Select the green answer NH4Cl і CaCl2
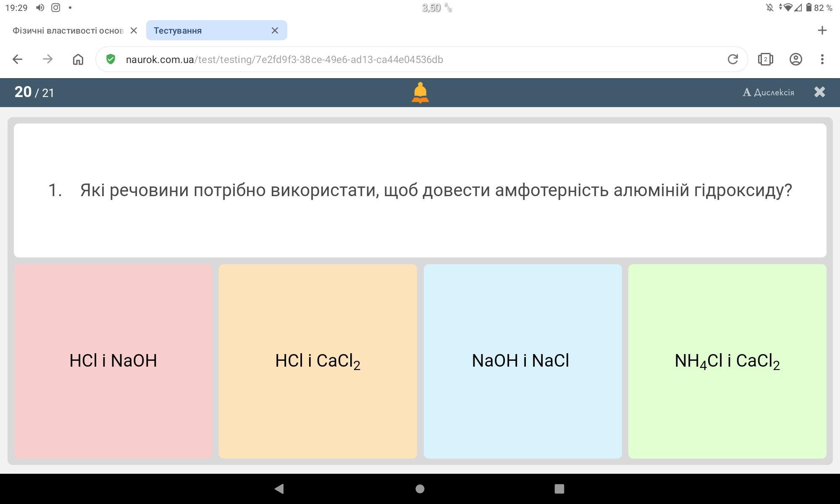840x504 pixels. [727, 361]
